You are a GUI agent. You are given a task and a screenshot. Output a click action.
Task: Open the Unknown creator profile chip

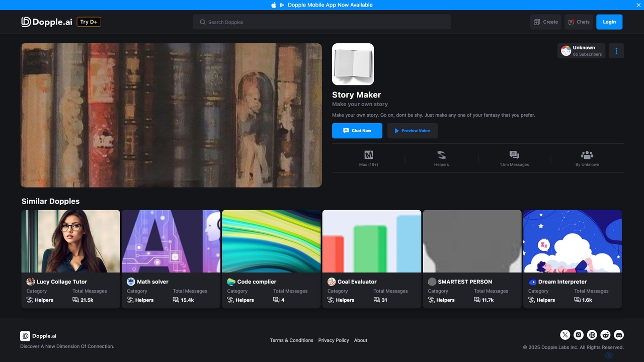[x=581, y=51]
